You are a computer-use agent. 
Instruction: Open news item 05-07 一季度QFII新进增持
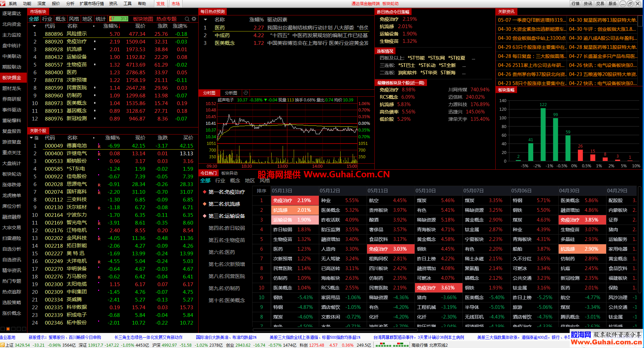tap(531, 20)
